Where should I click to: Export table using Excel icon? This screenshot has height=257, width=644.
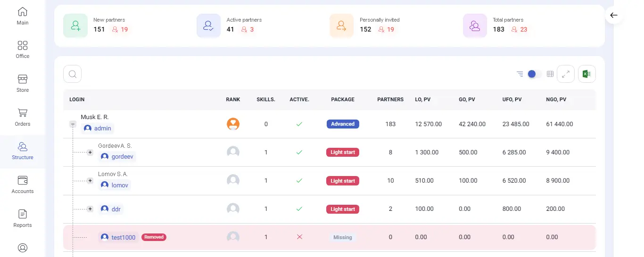click(587, 74)
